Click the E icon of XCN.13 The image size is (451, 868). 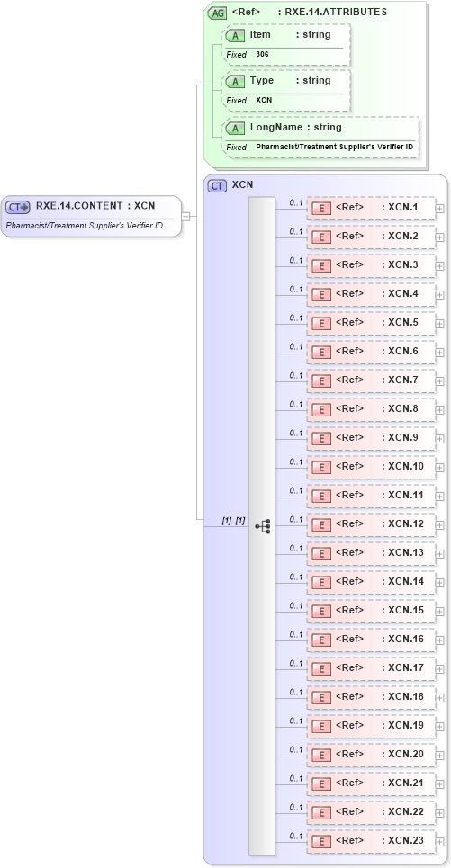click(321, 553)
